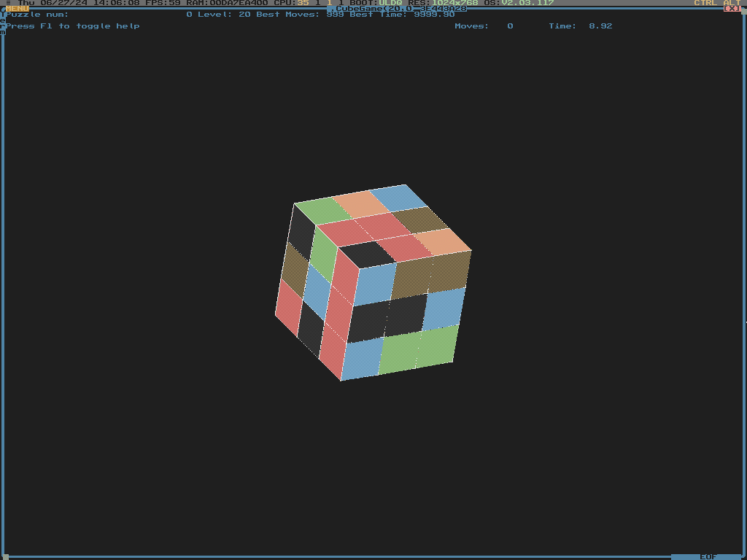The image size is (747, 560).
Task: Click the 'Moves: 0' counter
Action: coord(484,26)
